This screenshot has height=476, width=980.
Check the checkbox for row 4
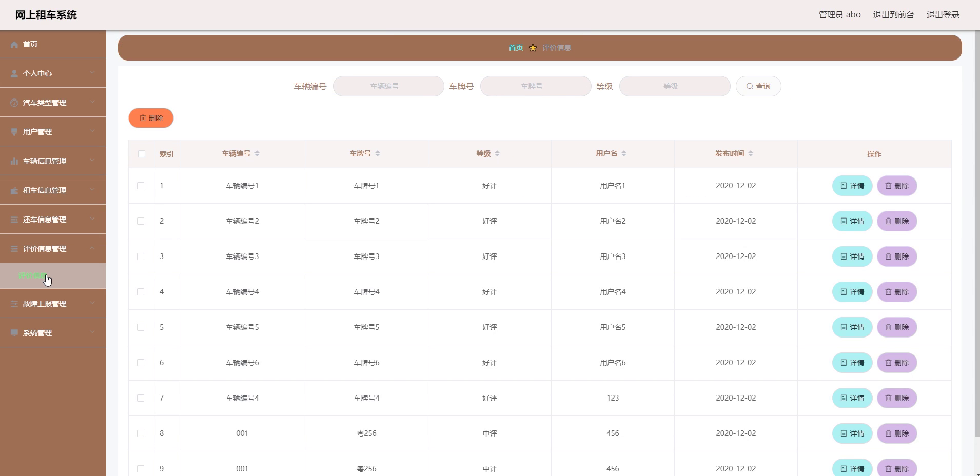[x=141, y=292]
